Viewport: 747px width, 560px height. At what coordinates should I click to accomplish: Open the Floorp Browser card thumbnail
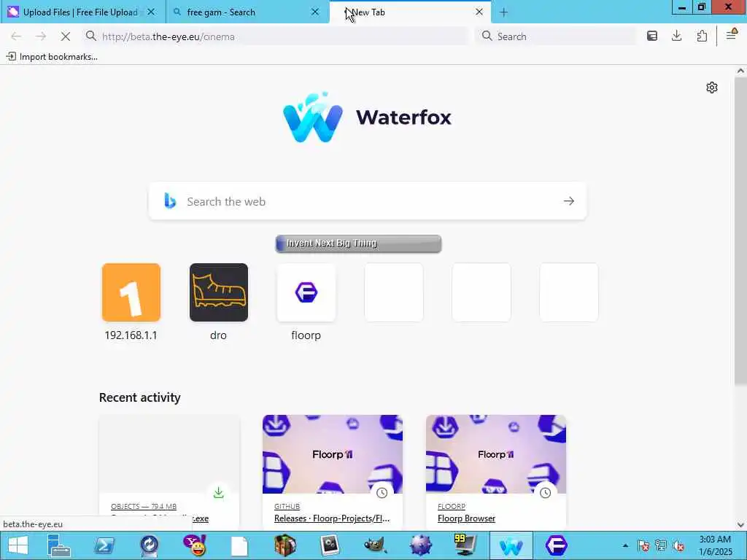(x=496, y=454)
